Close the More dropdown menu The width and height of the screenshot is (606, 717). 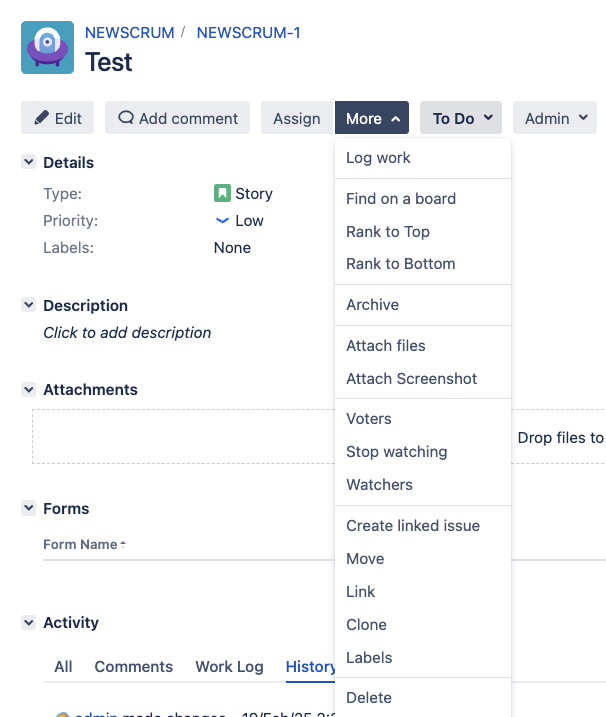pyautogui.click(x=372, y=118)
